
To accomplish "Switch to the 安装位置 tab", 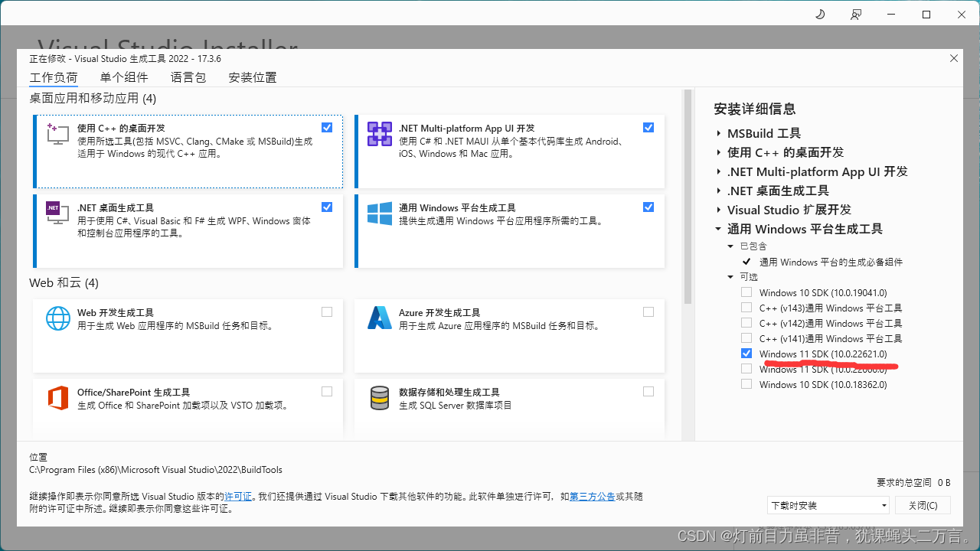I will click(253, 77).
